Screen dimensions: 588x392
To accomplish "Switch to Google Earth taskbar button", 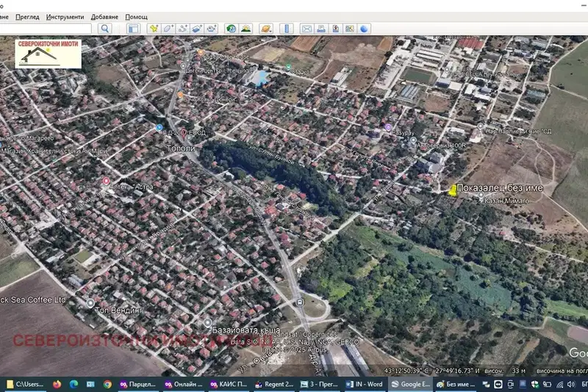I will [x=410, y=384].
